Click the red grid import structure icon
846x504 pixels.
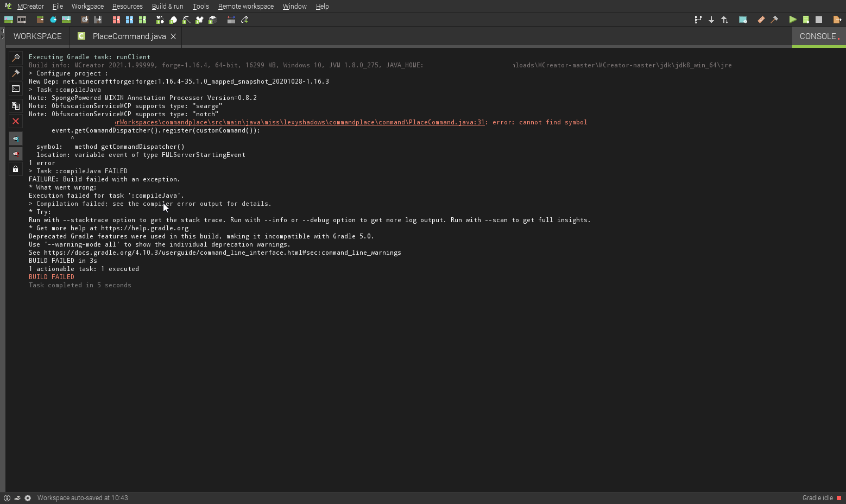pos(116,20)
